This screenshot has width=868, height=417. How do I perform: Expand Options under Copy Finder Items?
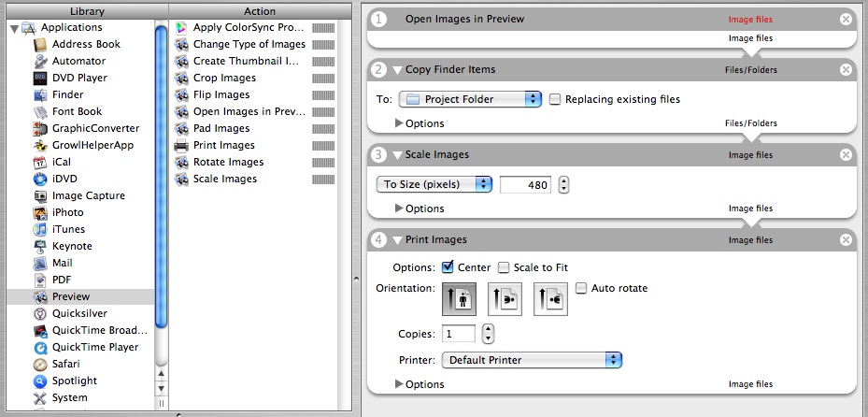pos(399,122)
